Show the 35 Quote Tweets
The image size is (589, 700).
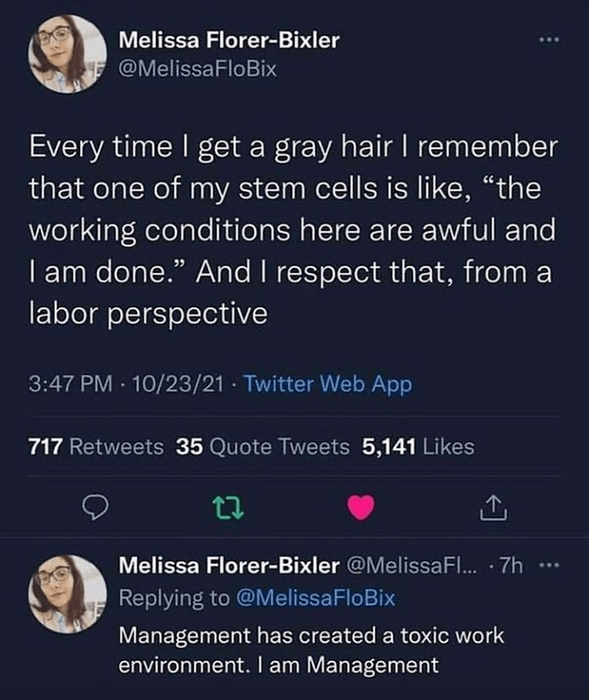[x=263, y=446]
